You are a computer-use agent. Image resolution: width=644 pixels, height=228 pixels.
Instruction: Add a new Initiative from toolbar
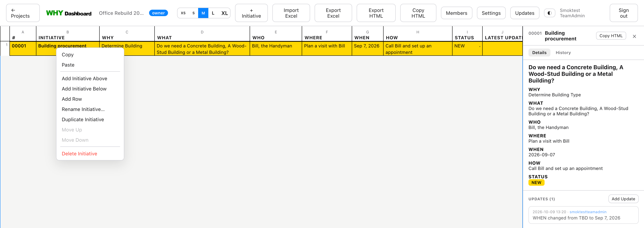[x=251, y=13]
